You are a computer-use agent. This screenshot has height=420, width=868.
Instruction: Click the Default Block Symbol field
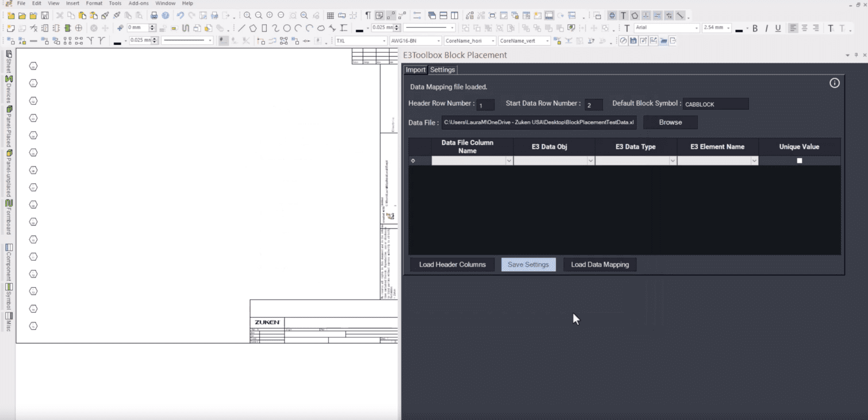pos(716,105)
